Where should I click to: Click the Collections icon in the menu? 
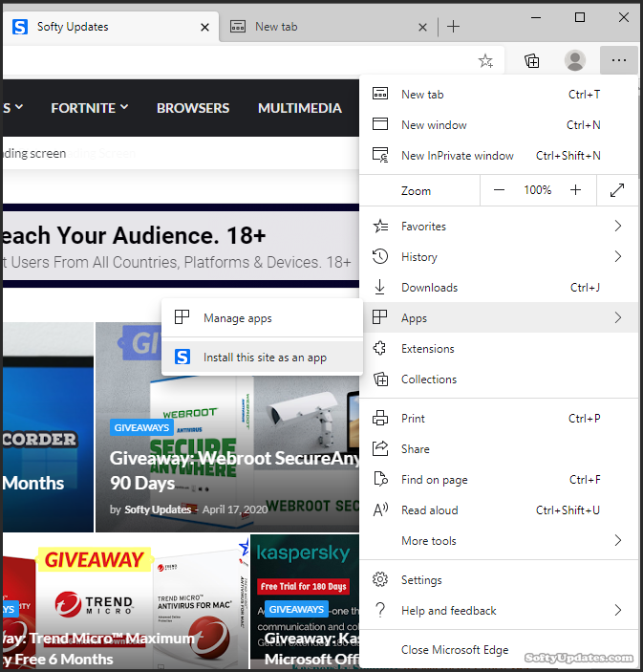pyautogui.click(x=380, y=379)
